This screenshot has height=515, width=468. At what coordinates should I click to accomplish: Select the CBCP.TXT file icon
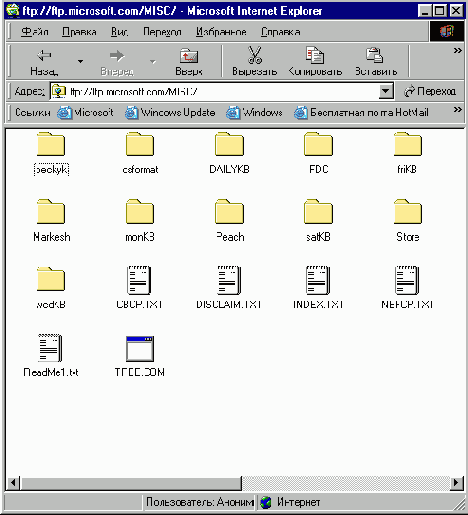pos(139,280)
